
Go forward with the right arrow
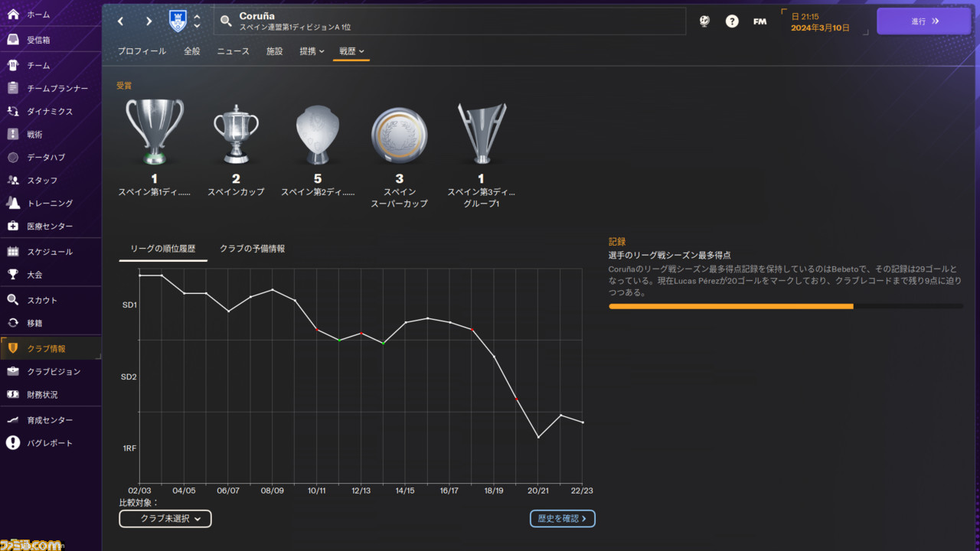(x=149, y=21)
